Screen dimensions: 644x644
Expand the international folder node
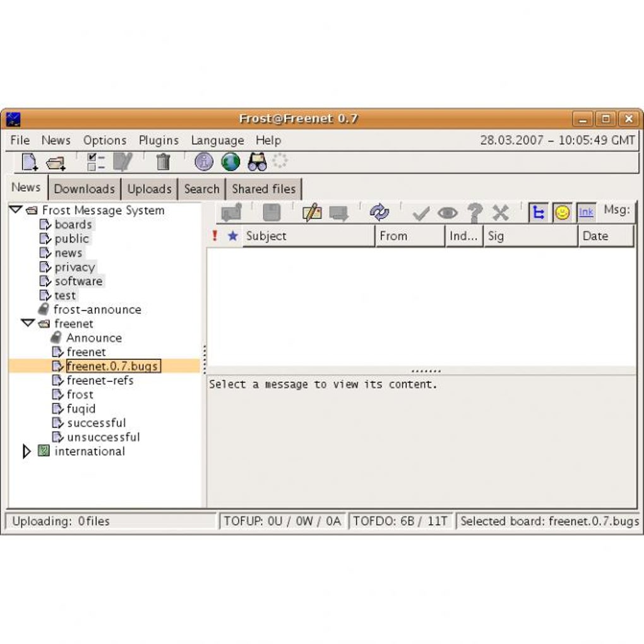pos(27,451)
